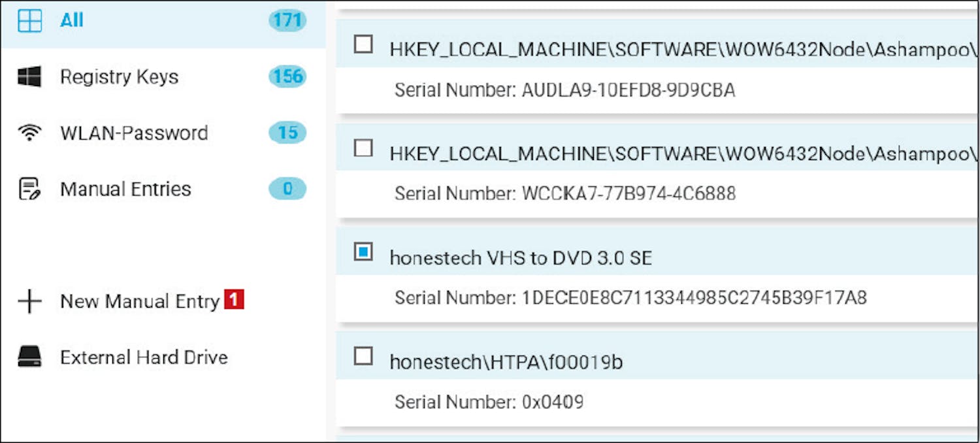Uncheck honestech VHS to DVD checkbox
The width and height of the screenshot is (980, 443).
363,252
